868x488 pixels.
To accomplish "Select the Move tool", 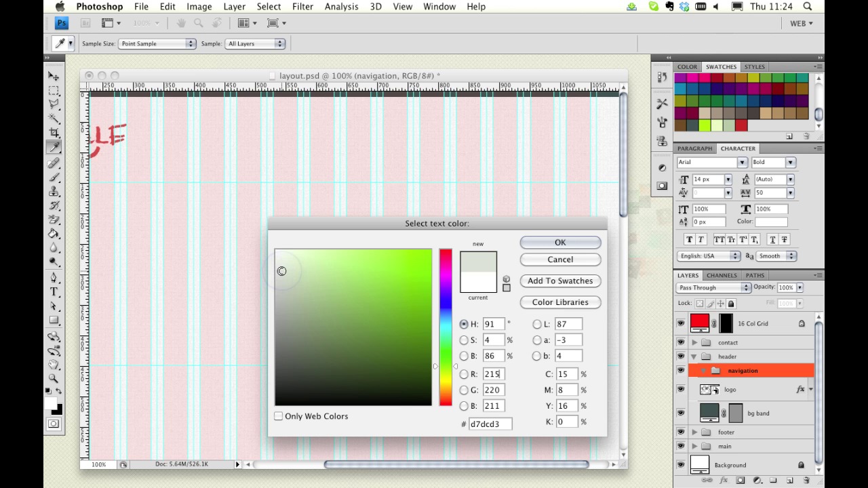I will [54, 76].
